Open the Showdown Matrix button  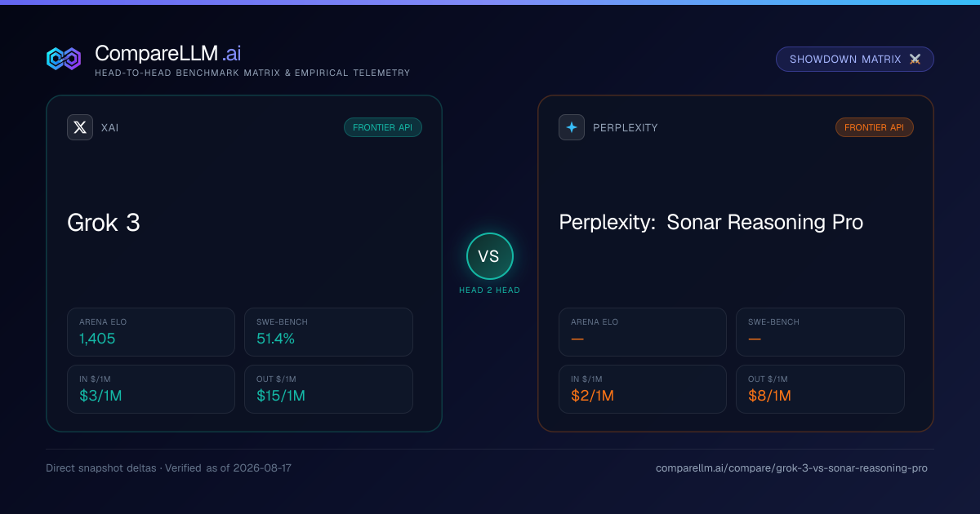(x=854, y=59)
